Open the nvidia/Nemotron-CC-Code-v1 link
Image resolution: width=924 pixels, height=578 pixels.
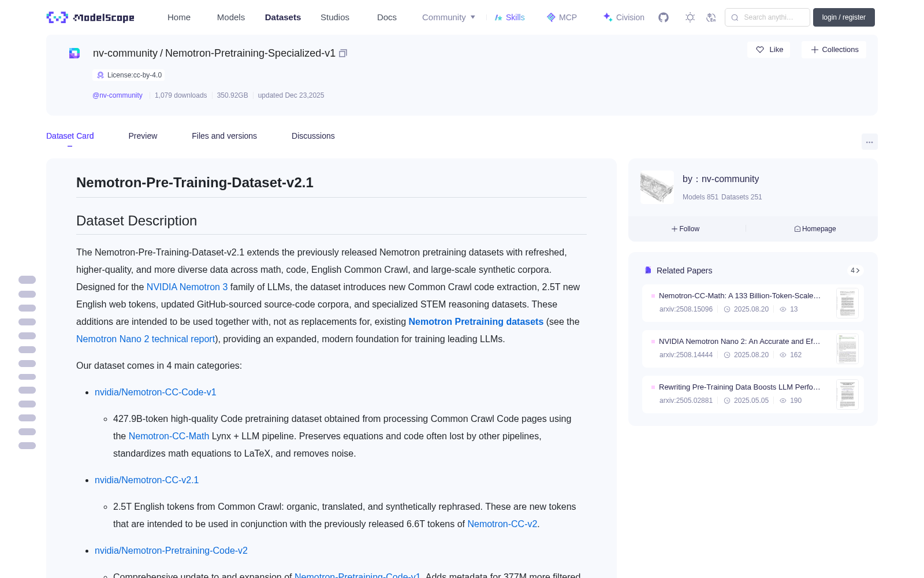pos(155,392)
